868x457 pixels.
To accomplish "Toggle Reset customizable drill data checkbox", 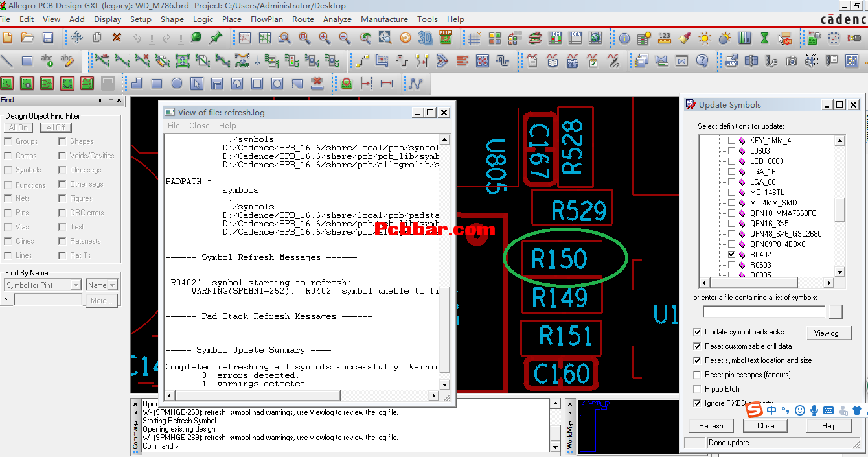I will coord(697,346).
